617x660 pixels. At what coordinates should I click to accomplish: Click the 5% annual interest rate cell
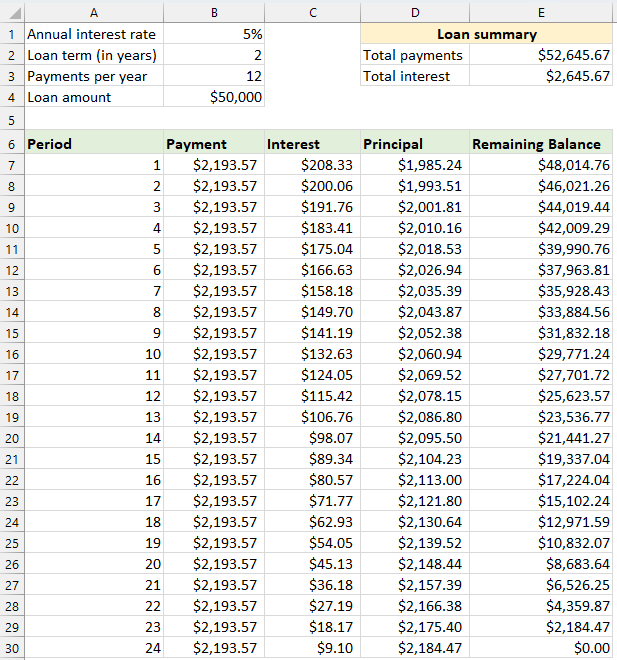tap(214, 34)
